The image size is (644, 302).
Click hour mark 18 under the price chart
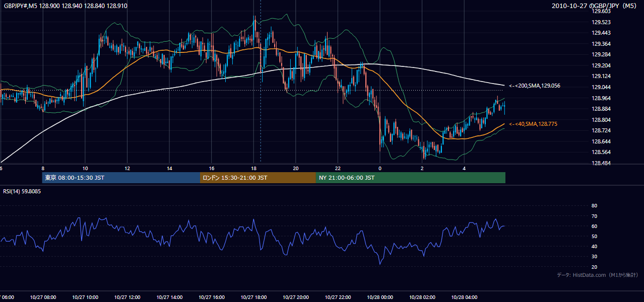[x=253, y=169]
